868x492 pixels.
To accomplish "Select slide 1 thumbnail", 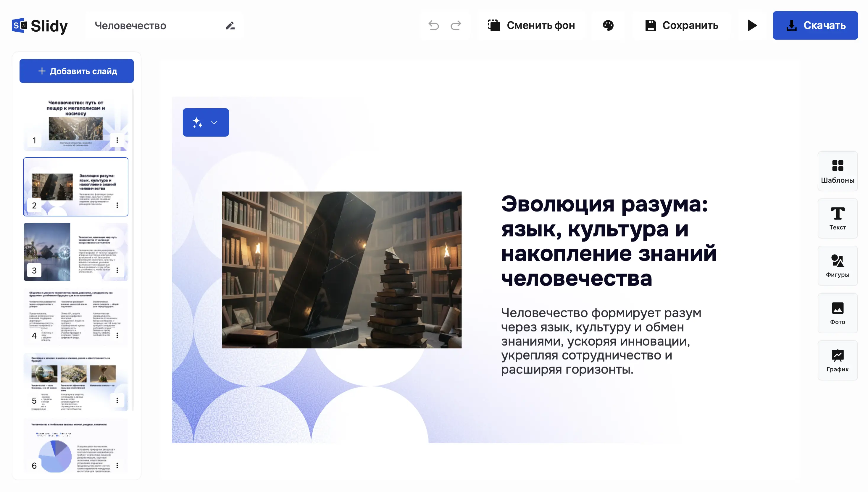I will tap(76, 122).
